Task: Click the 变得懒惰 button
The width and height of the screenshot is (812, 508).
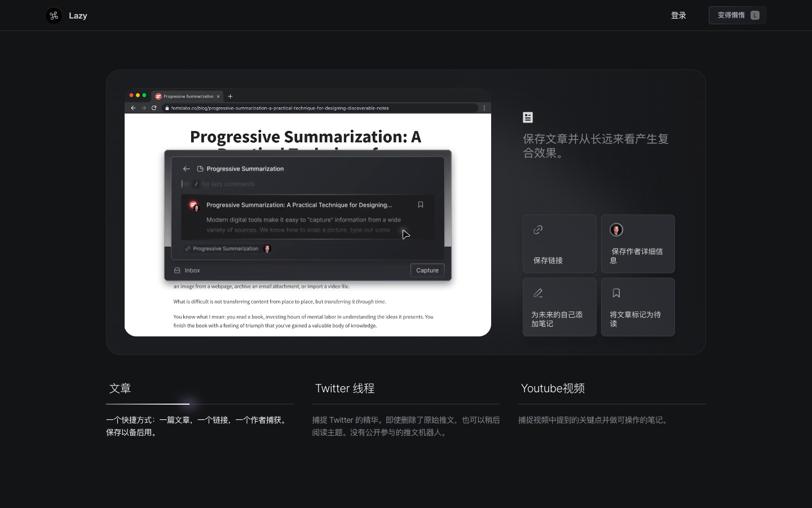Action: tap(738, 15)
